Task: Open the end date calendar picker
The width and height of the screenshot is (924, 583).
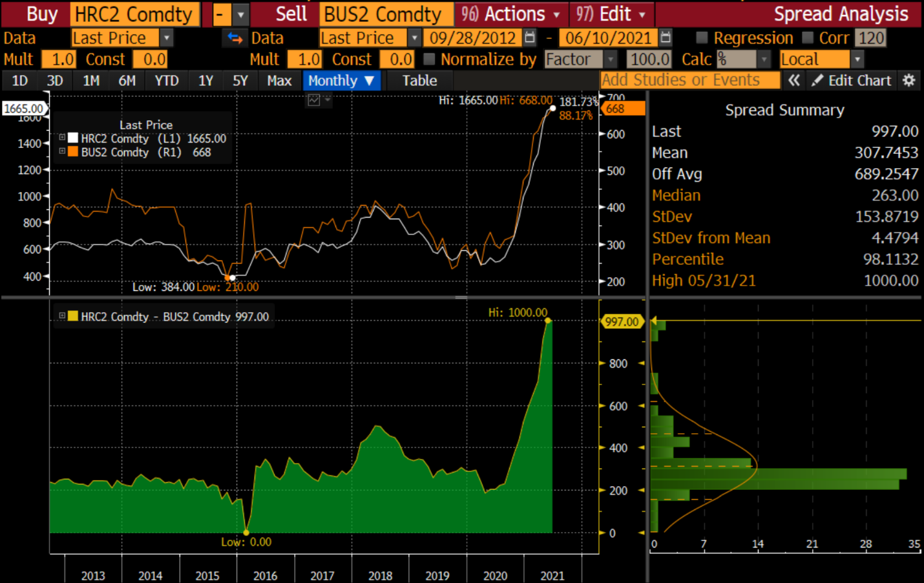Action: pyautogui.click(x=666, y=38)
